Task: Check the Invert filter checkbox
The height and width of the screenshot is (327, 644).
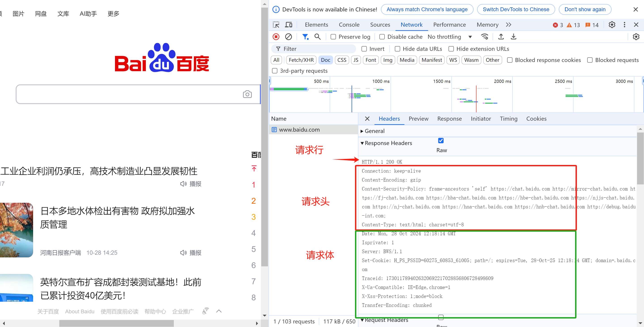Action: click(364, 49)
